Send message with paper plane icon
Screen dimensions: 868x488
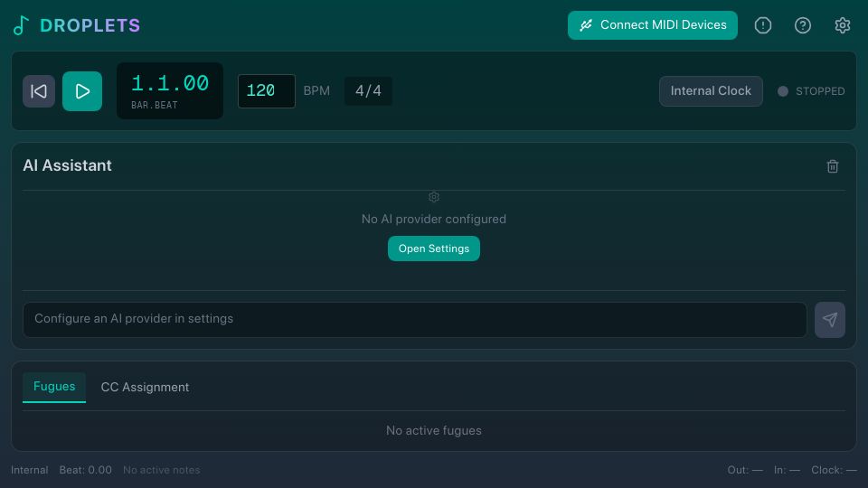(830, 320)
